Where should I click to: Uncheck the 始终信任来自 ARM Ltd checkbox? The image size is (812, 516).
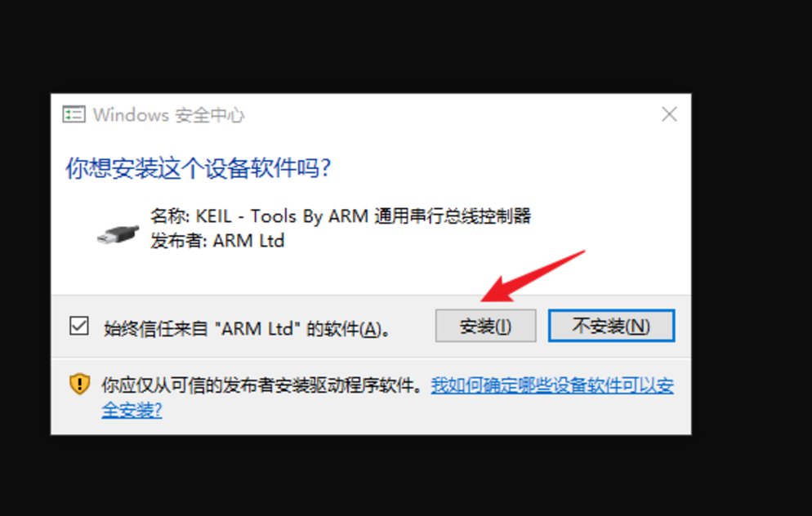[x=79, y=327]
